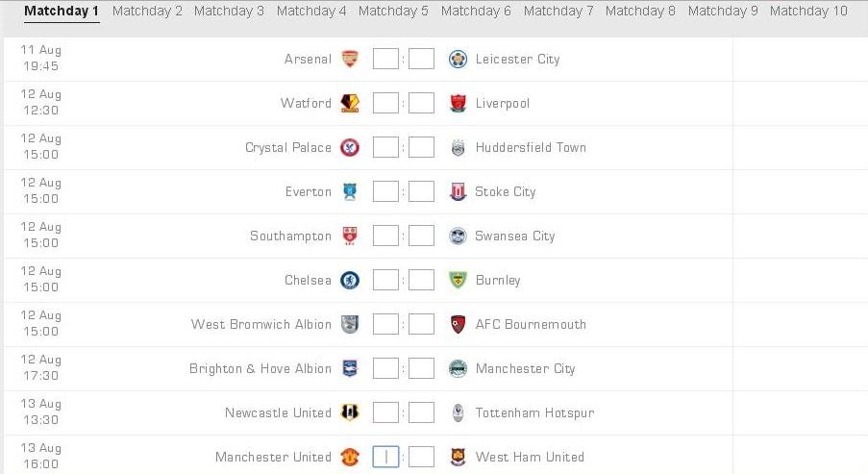868x474 pixels.
Task: Click the Newcastle United crest
Action: tap(350, 412)
